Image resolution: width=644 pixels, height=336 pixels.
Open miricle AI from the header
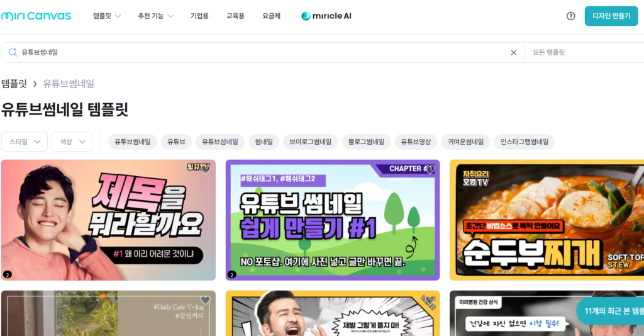(326, 16)
